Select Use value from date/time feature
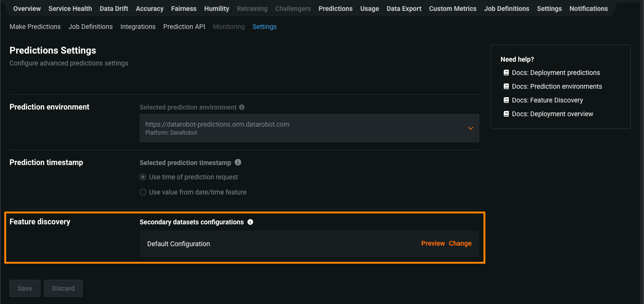The image size is (644, 304). 143,192
